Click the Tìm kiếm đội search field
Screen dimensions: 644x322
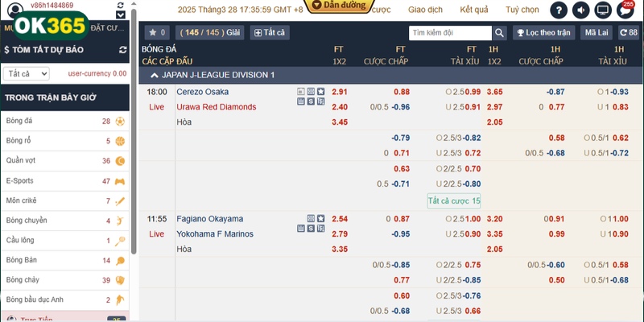(x=448, y=33)
